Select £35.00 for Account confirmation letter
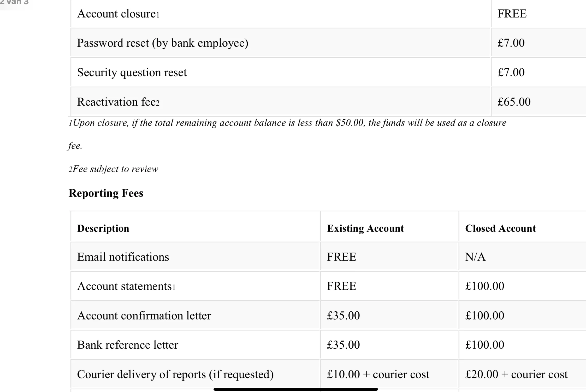The width and height of the screenshot is (586, 392). tap(343, 316)
